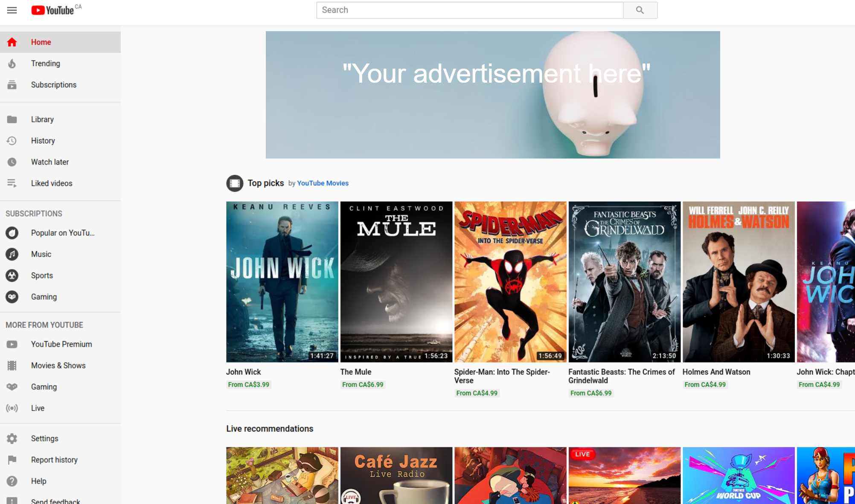Open the Fortnite World Cup stream
Viewport: 855px width, 504px height.
(739, 475)
